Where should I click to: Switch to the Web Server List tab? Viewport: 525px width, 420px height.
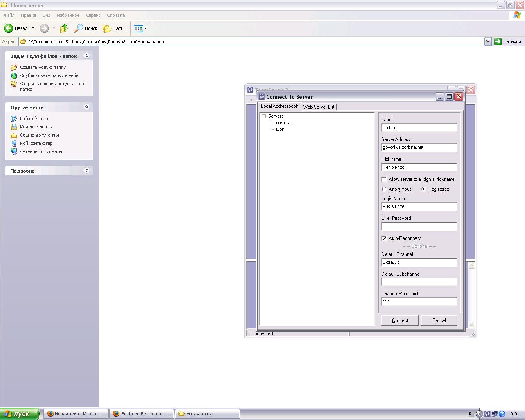click(x=319, y=107)
